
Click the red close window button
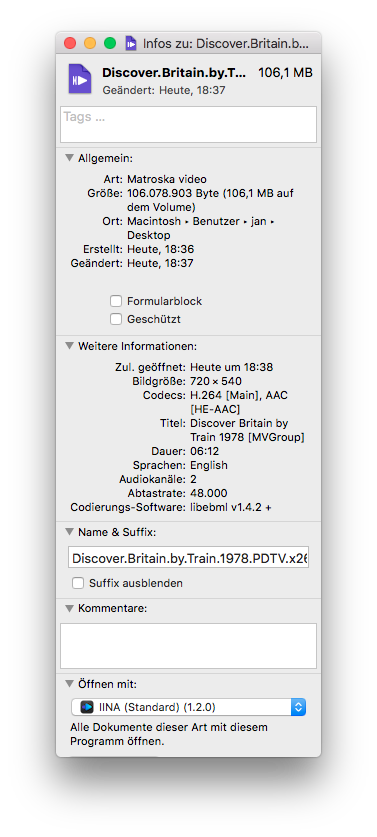coord(70,43)
